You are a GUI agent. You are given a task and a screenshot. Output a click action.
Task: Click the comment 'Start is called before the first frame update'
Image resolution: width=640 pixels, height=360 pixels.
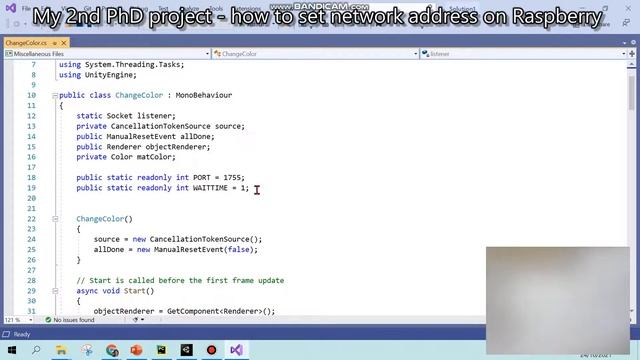pos(187,280)
